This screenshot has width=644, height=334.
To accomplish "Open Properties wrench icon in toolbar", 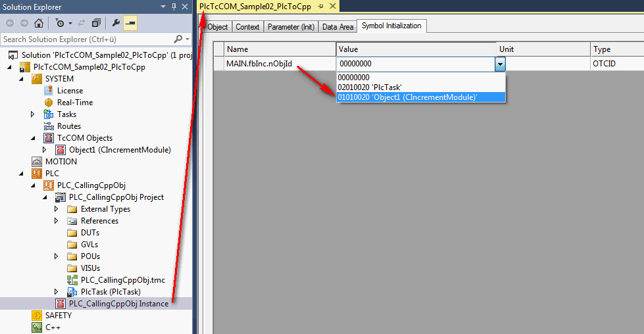I will [116, 24].
